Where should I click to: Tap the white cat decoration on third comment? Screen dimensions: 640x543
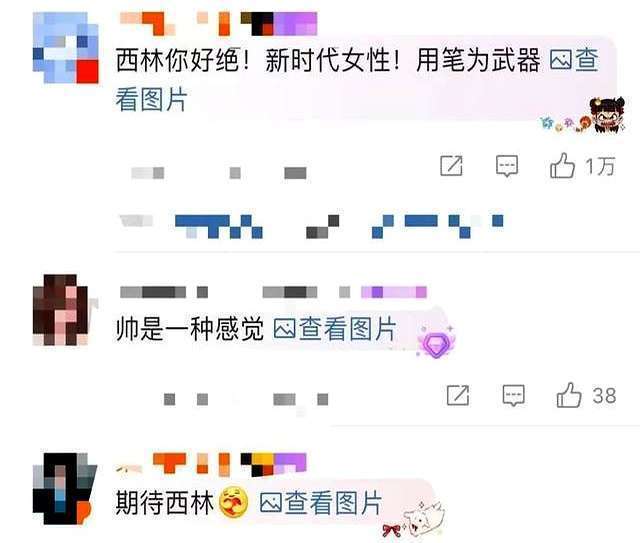click(x=423, y=519)
